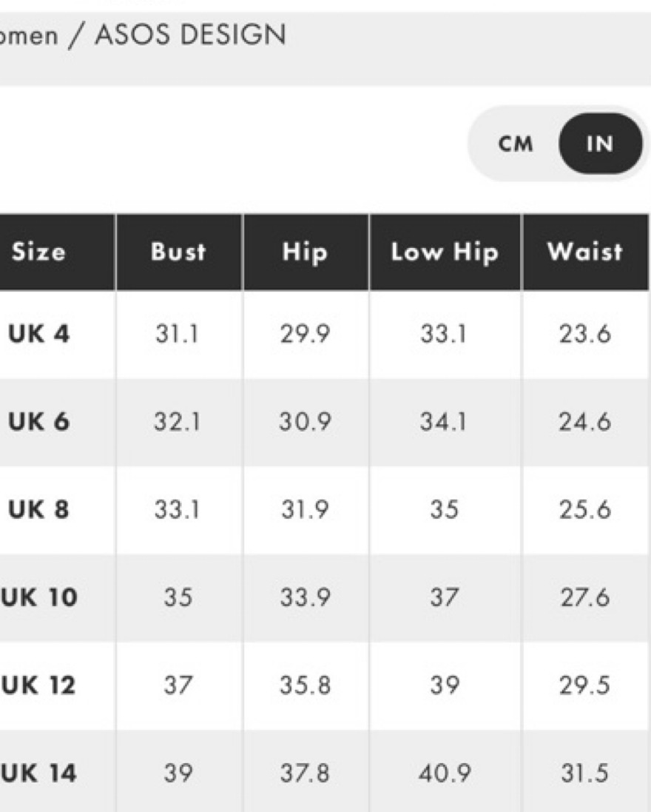Switch measurement units to CM
This screenshot has width=651, height=812.
click(516, 144)
